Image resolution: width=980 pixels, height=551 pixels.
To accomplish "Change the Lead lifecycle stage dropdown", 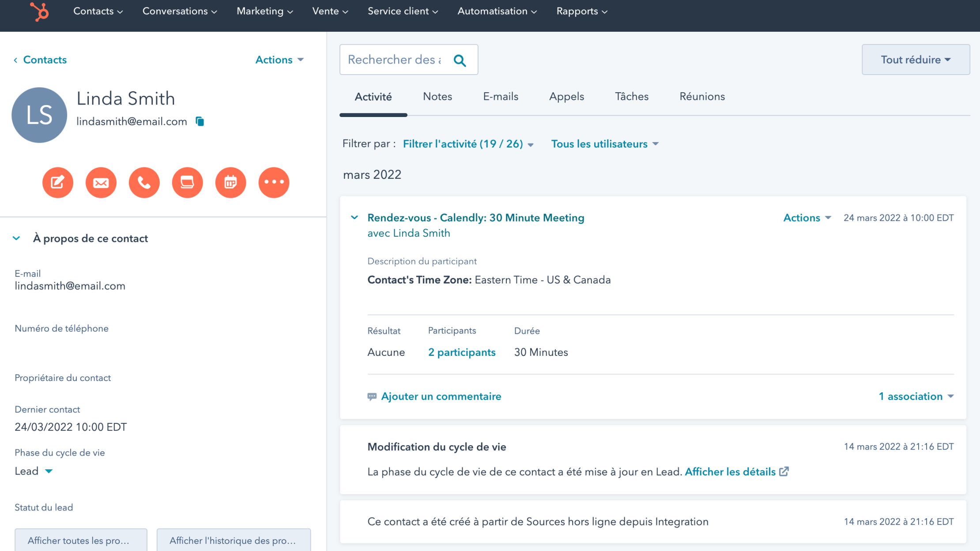I will [x=34, y=471].
